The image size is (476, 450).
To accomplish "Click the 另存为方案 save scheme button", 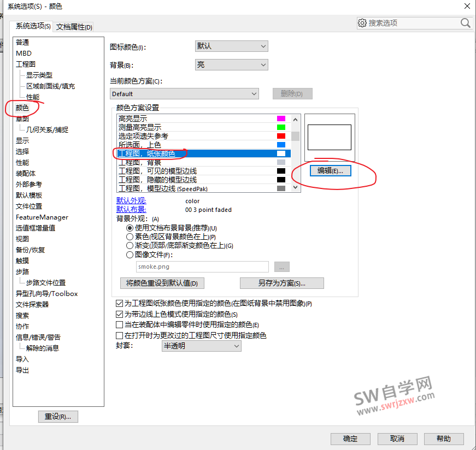I will point(281,283).
